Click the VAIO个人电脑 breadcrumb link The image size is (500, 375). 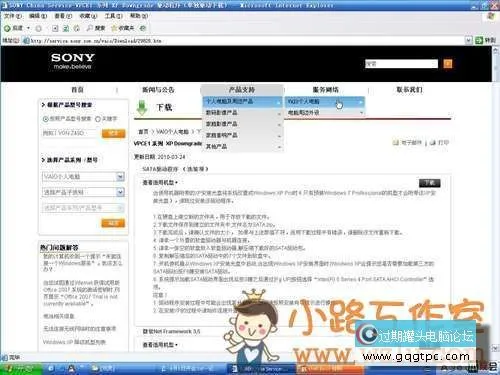tap(172, 132)
